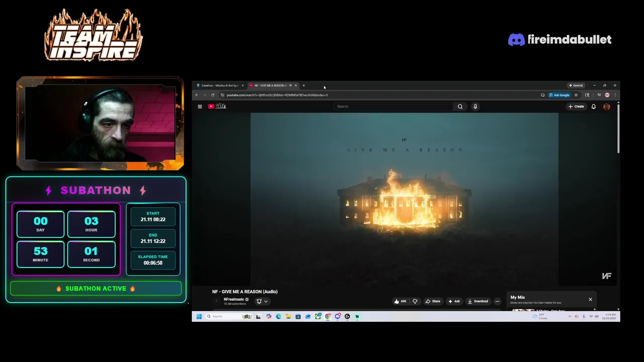The height and width of the screenshot is (362, 644).
Task: Click the youtube.com address bar URL
Action: tap(277, 95)
